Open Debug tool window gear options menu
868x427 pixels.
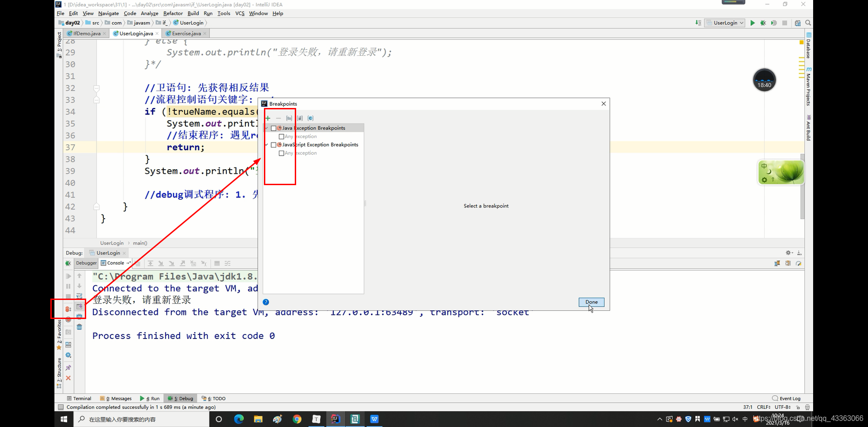click(x=789, y=253)
